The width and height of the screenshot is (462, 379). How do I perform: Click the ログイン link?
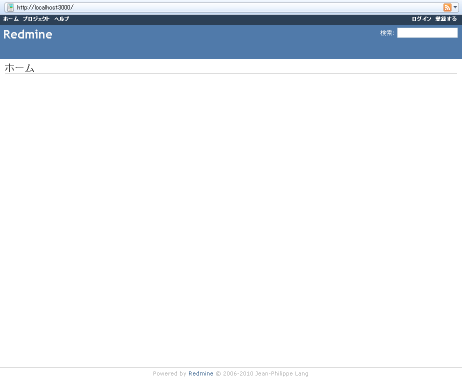pyautogui.click(x=421, y=19)
